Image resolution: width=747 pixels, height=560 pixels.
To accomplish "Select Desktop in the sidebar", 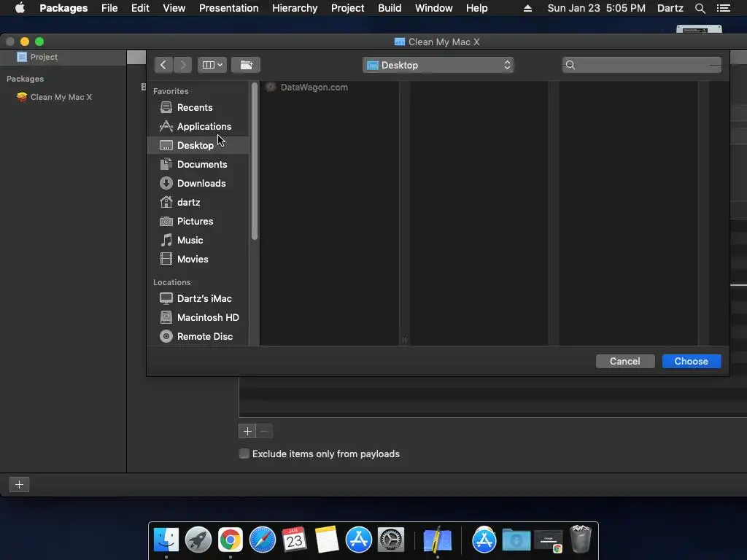I will 197,145.
